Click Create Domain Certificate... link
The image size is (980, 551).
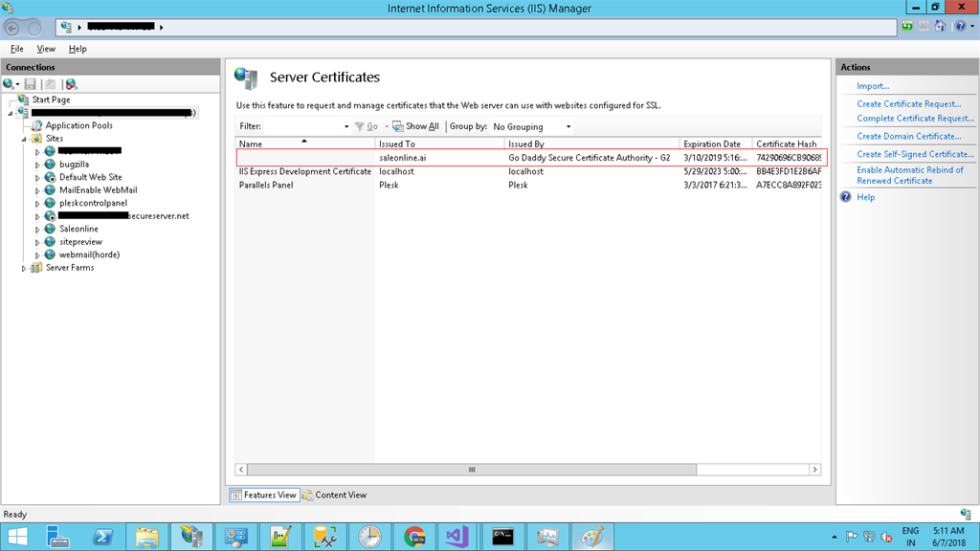909,136
